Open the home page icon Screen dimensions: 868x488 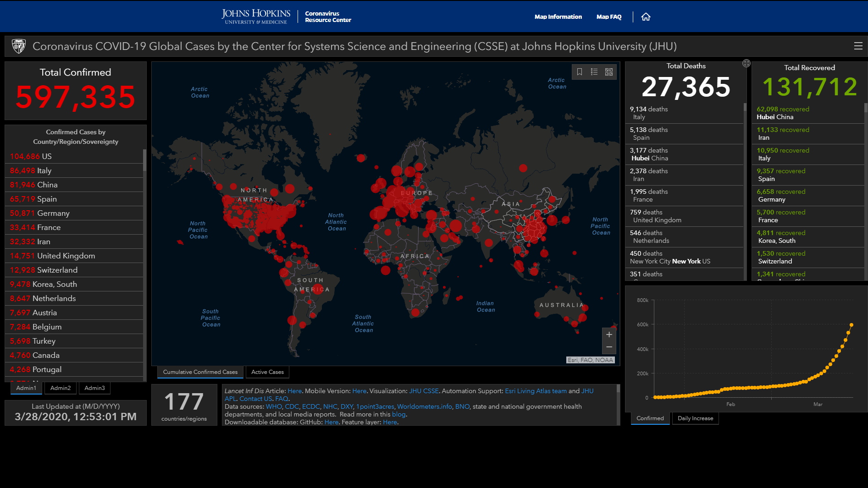[646, 17]
